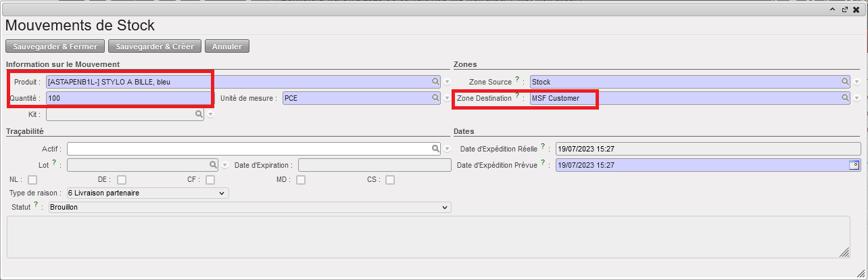The width and height of the screenshot is (868, 280).
Task: Click the Sauvegarder & Fermer button
Action: pyautogui.click(x=55, y=47)
